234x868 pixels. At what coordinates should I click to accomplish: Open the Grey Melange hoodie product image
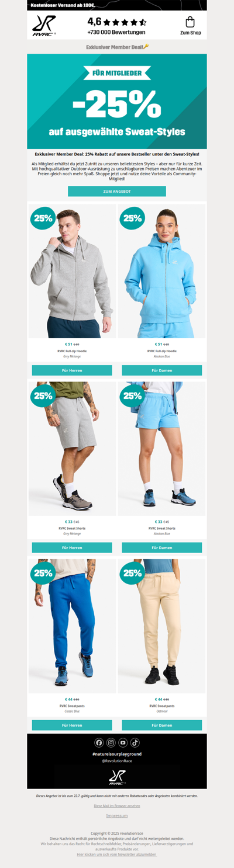click(x=72, y=271)
